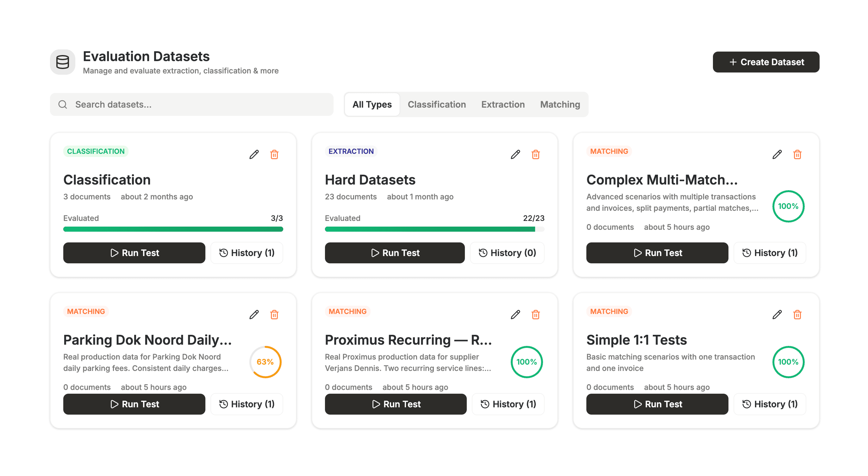The width and height of the screenshot is (868, 476).
Task: Click the Create Dataset button
Action: pos(765,62)
